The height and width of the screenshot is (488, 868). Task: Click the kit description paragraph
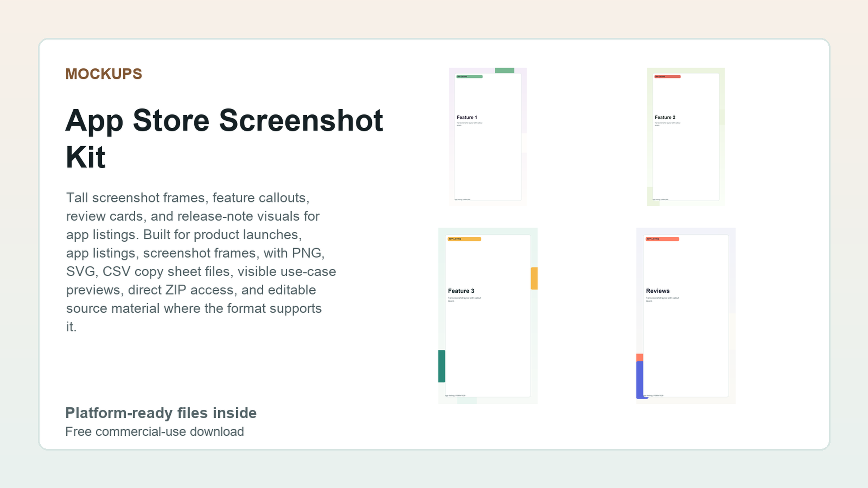(201, 262)
